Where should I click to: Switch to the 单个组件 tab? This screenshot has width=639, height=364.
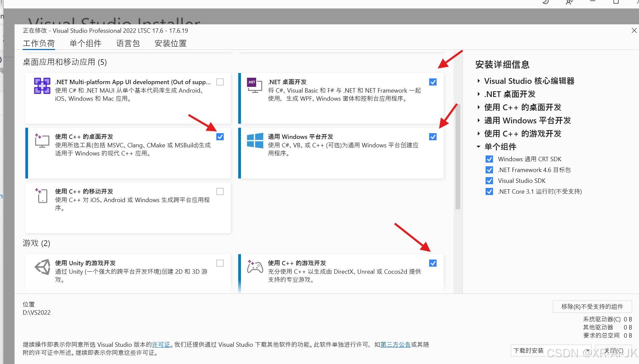[x=85, y=44]
